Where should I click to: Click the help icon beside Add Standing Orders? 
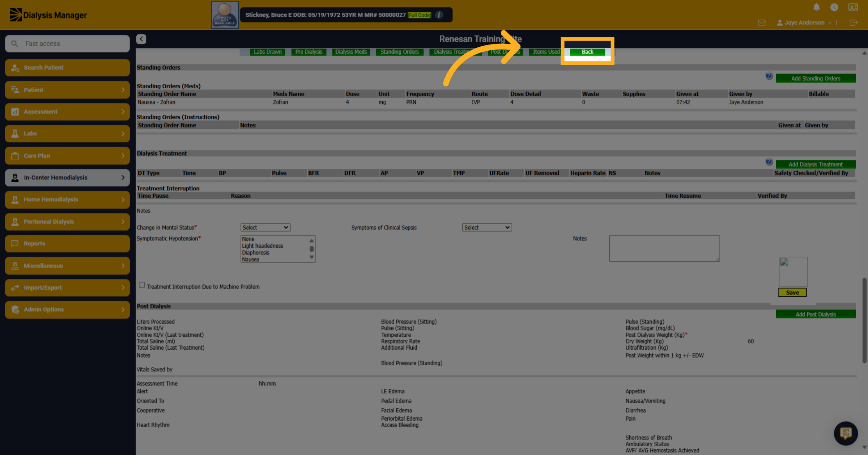(769, 76)
